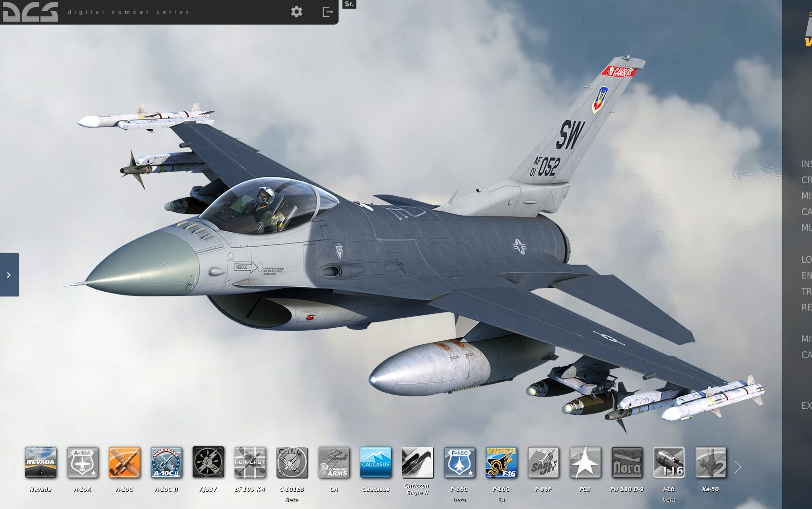812x509 pixels.
Task: Click the 'Caucasus' module label
Action: tap(376, 489)
